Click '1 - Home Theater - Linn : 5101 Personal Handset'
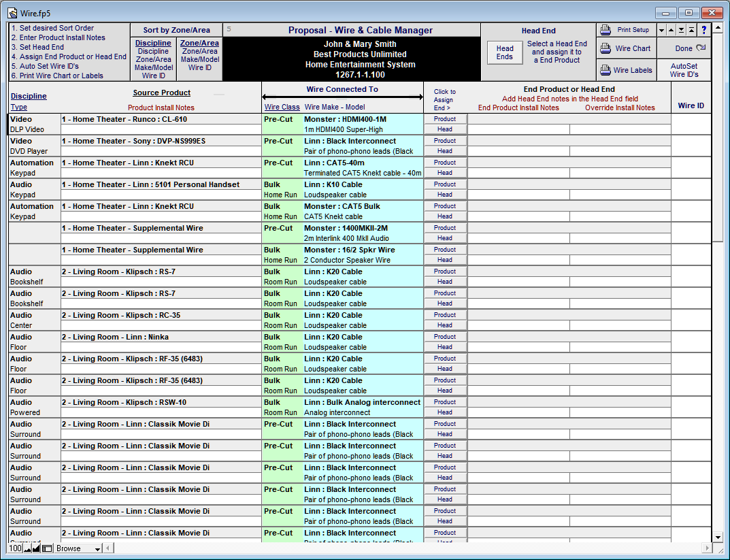This screenshot has width=730, height=560. [150, 185]
